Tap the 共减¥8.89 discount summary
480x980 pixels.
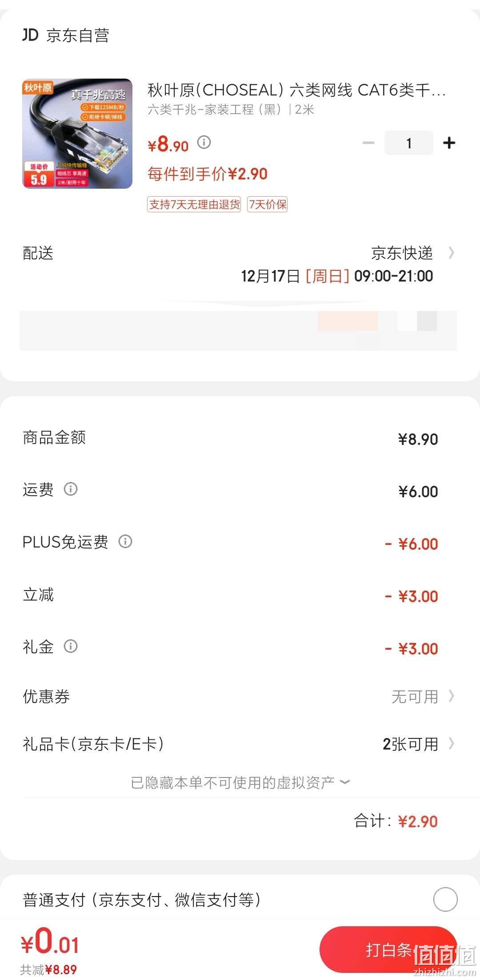point(49,969)
